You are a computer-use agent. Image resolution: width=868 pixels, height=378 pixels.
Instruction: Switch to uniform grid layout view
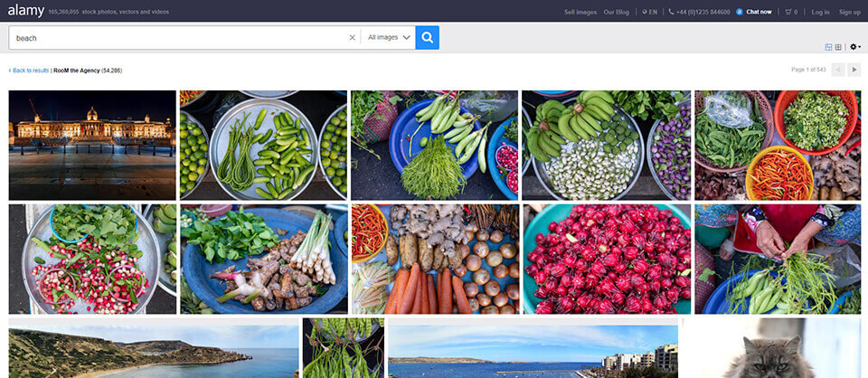(838, 47)
